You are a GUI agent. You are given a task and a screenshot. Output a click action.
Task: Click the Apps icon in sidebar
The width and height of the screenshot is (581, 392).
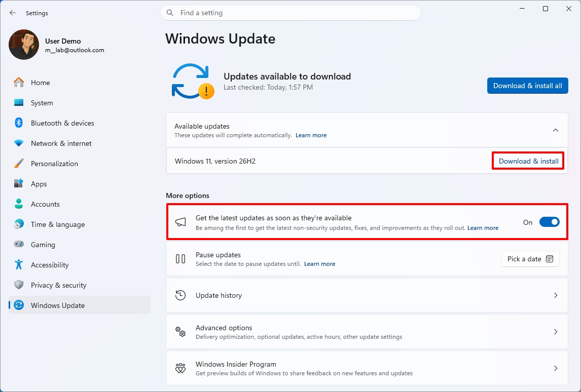point(19,184)
